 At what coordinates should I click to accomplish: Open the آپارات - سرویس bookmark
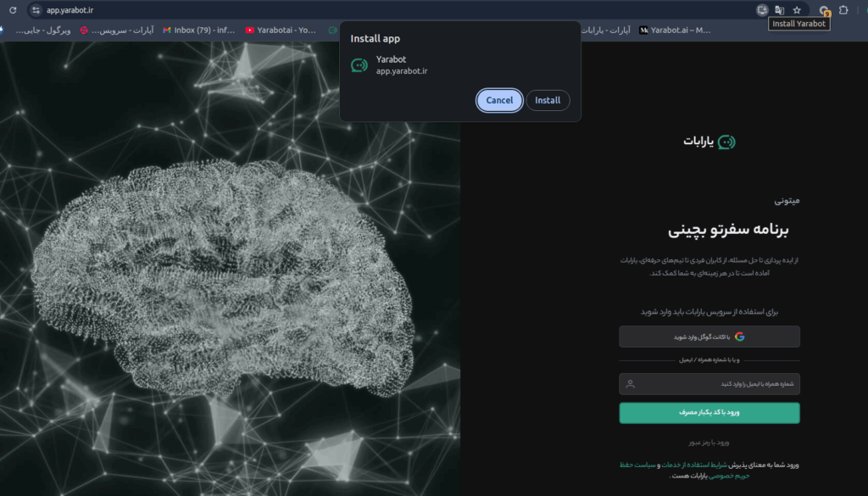pyautogui.click(x=117, y=31)
